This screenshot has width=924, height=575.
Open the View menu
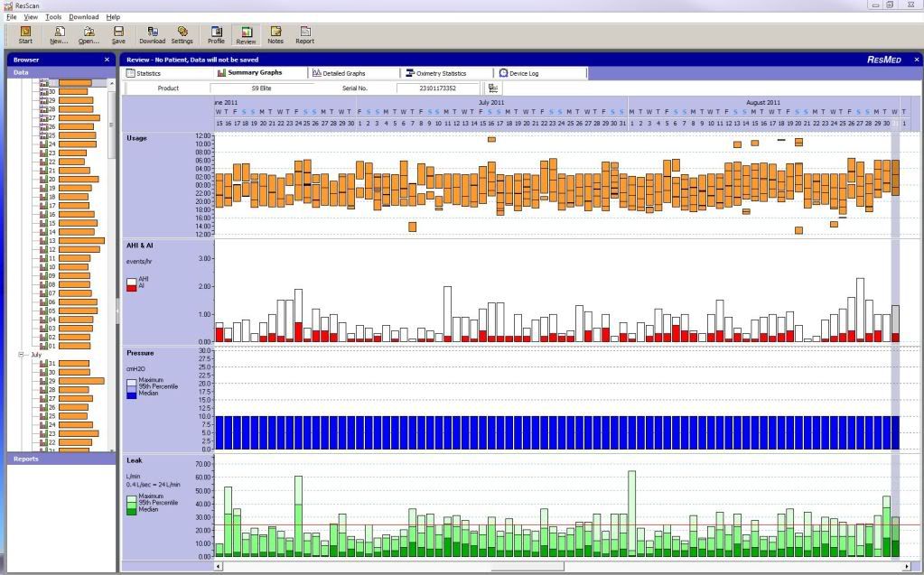click(31, 17)
